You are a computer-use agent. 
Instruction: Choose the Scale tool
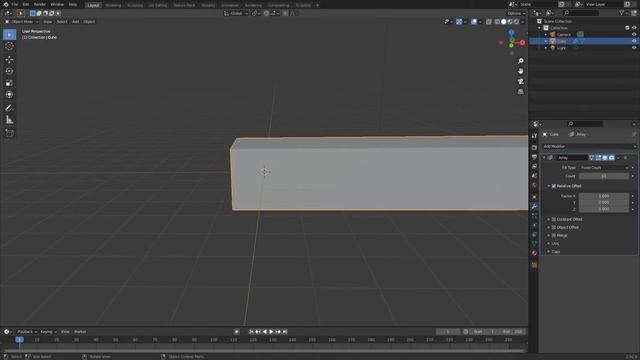click(9, 83)
